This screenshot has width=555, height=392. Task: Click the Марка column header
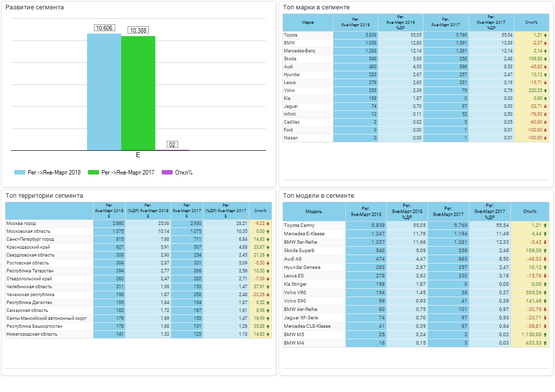[x=308, y=22]
